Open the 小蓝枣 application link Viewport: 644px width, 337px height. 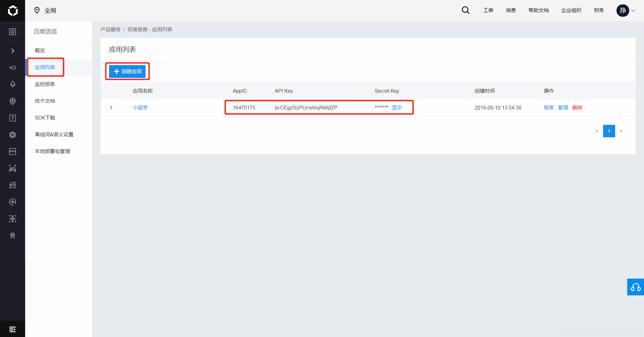(x=140, y=108)
